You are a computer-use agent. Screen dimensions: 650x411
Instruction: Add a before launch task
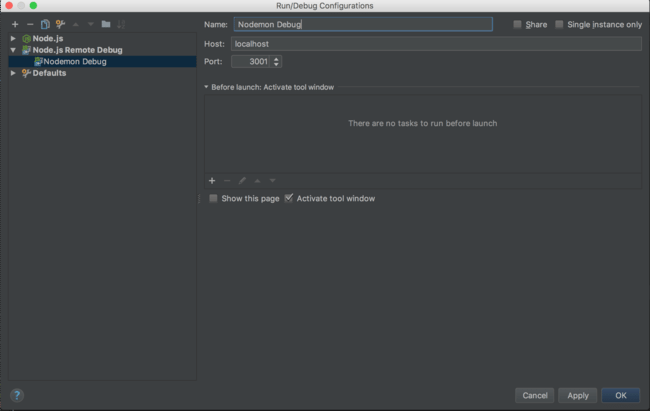212,181
